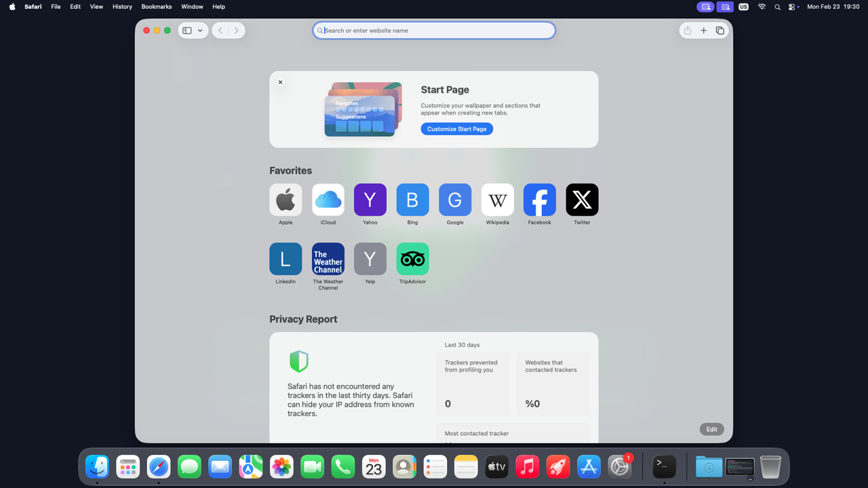This screenshot has width=868, height=488.
Task: Open the Apple favorite icon
Action: click(285, 200)
